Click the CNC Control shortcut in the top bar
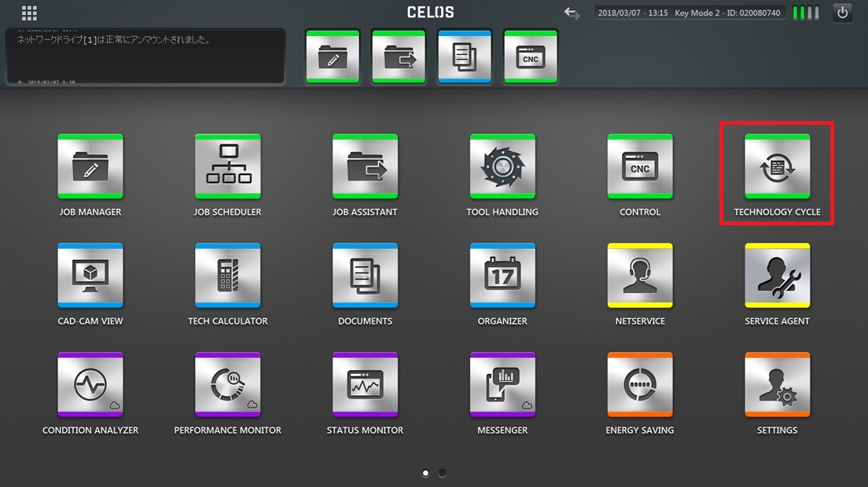The width and height of the screenshot is (868, 487). click(x=531, y=57)
